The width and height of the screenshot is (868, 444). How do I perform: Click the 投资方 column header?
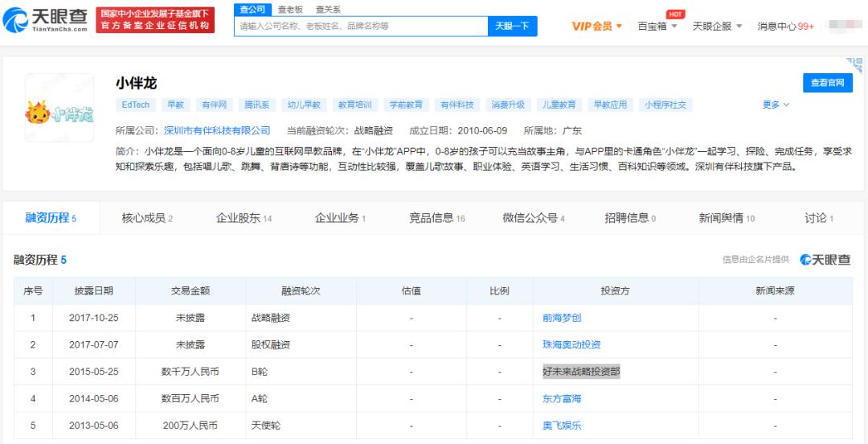616,291
